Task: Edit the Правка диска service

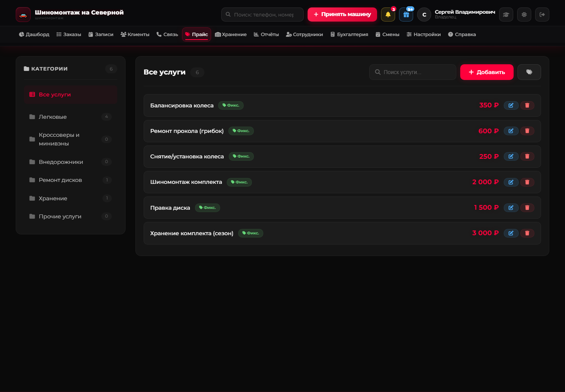Action: (x=511, y=208)
